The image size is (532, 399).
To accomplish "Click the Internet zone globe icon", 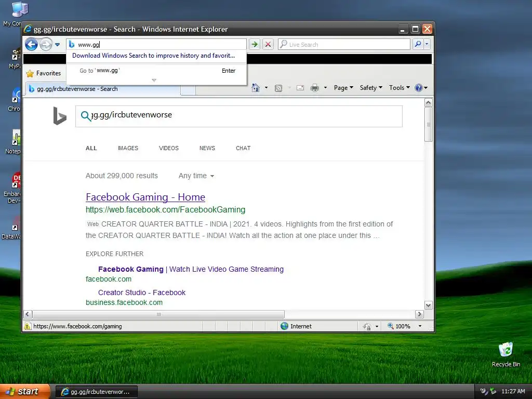I will pyautogui.click(x=284, y=326).
